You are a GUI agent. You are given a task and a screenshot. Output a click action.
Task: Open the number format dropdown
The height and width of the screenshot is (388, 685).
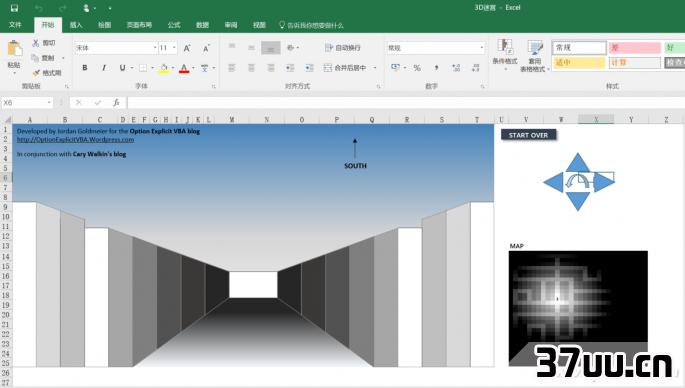point(482,48)
